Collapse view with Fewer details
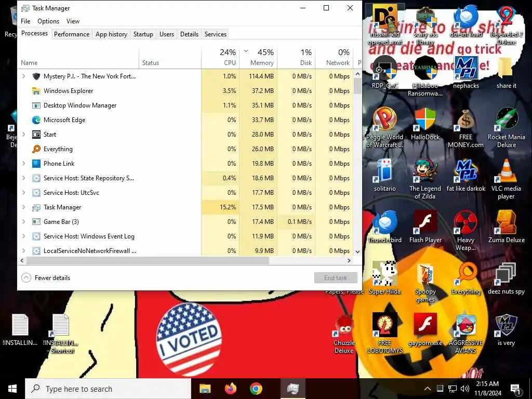The width and height of the screenshot is (532, 399). (x=46, y=278)
